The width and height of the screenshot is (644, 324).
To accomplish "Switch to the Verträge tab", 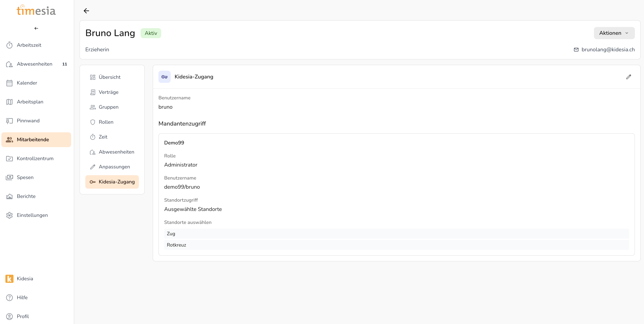I will click(x=109, y=92).
